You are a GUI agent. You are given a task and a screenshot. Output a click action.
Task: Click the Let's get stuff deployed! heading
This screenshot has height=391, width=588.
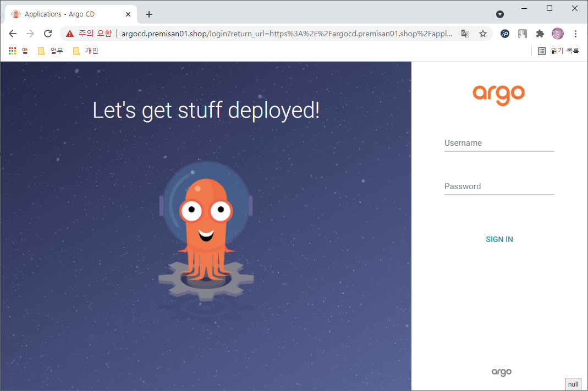coord(206,111)
